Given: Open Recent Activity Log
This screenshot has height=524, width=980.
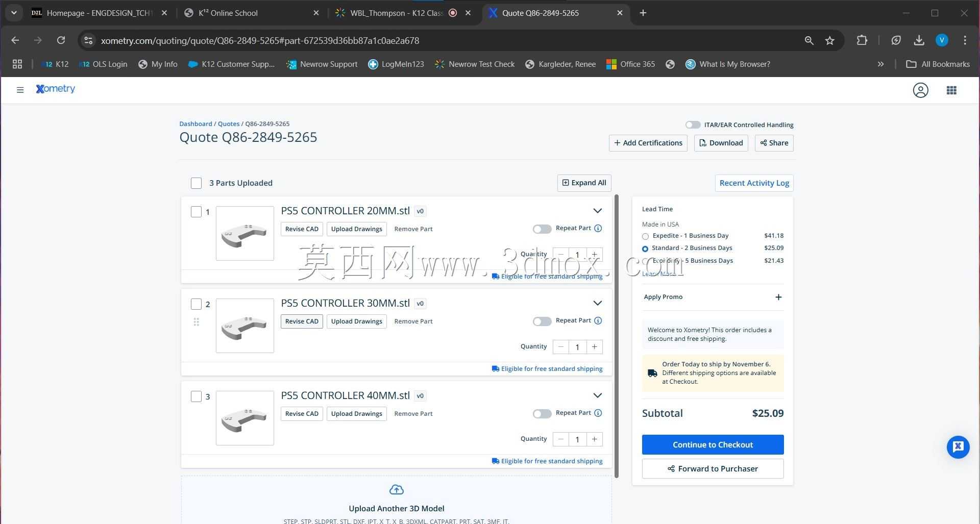Looking at the screenshot, I should 754,183.
